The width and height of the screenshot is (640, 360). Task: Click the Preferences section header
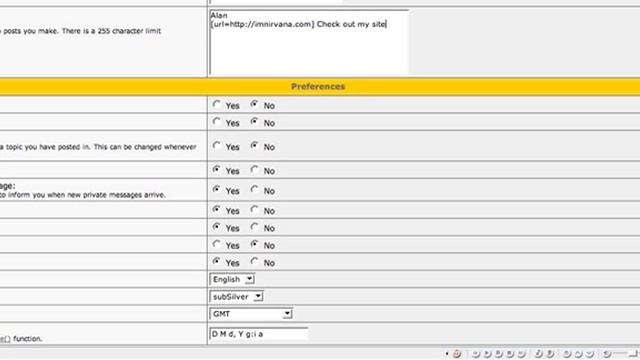[318, 87]
